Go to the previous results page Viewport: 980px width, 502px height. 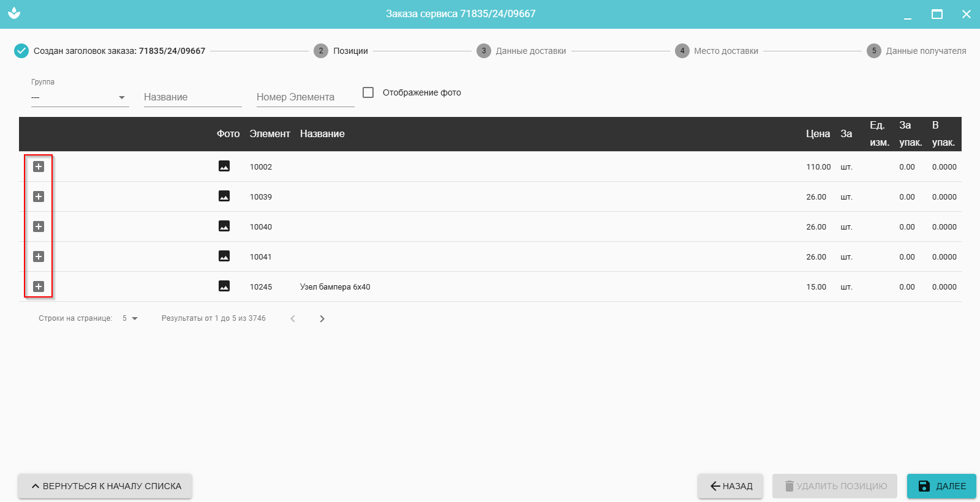coord(293,318)
